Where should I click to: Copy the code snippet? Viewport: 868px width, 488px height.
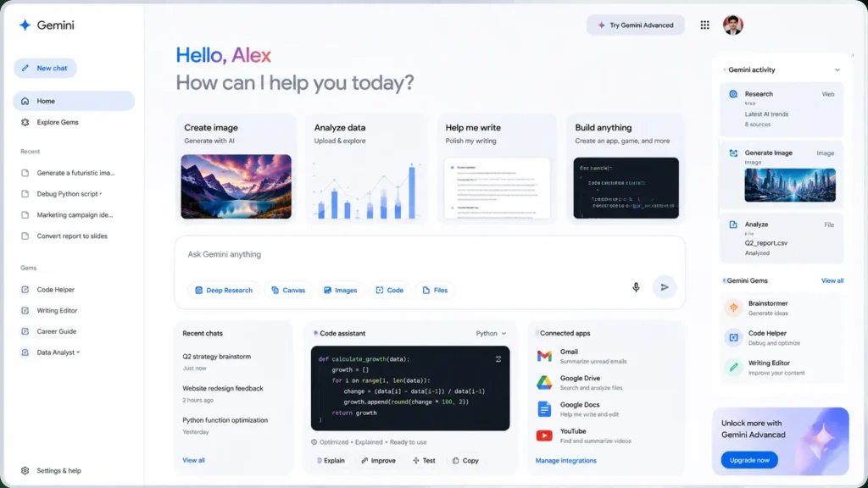click(x=465, y=461)
